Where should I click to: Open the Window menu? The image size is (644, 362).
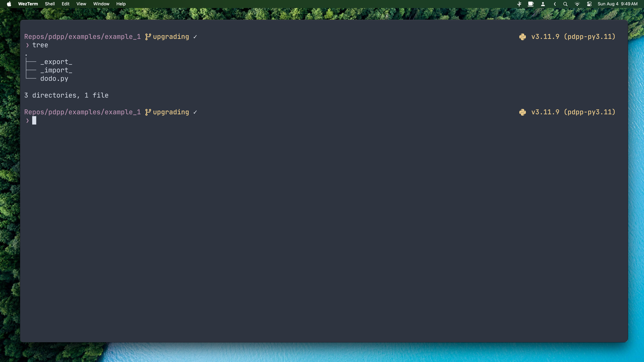(101, 4)
